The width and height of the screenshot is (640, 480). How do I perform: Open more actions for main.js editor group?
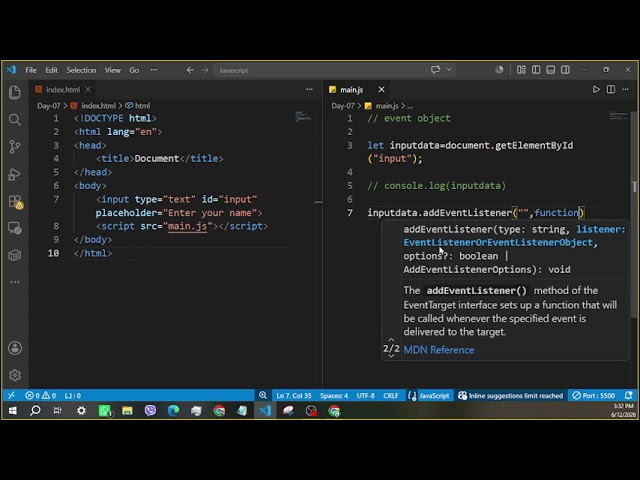(625, 89)
